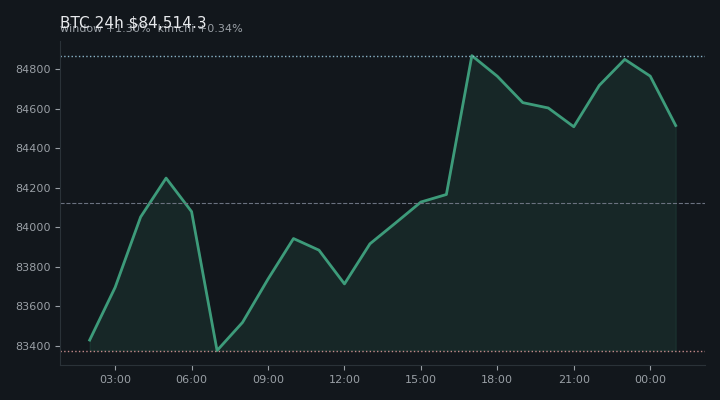
Task: Click the 84600 y-axis label
Action: point(32,109)
